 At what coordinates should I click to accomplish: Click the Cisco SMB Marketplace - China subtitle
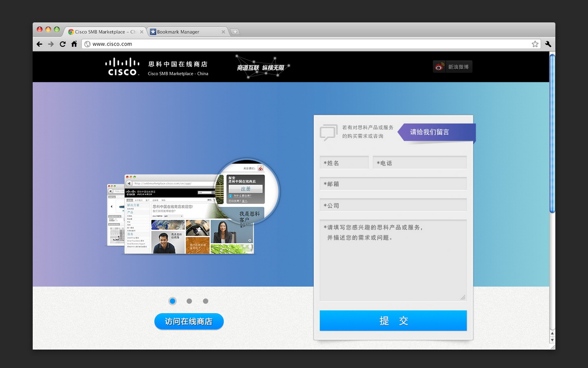178,74
